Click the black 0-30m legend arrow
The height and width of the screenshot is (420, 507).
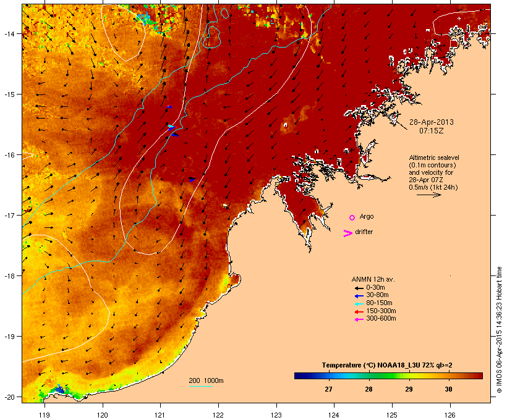(359, 288)
